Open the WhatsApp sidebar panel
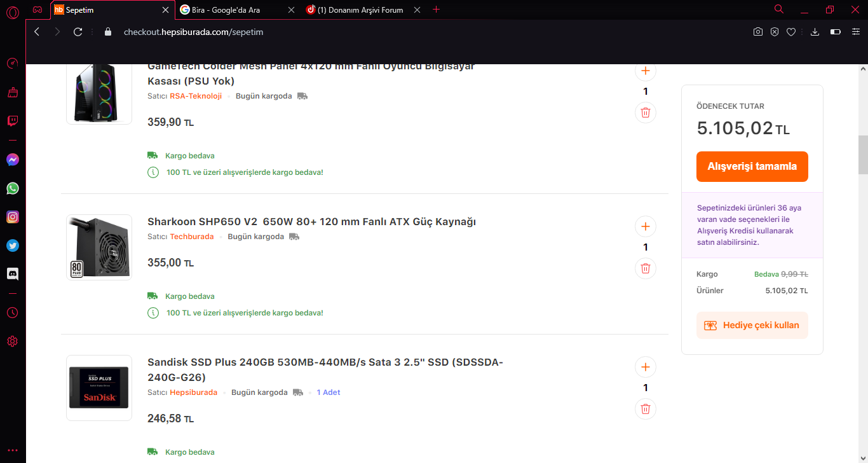Viewport: 868px width, 463px height. click(12, 188)
